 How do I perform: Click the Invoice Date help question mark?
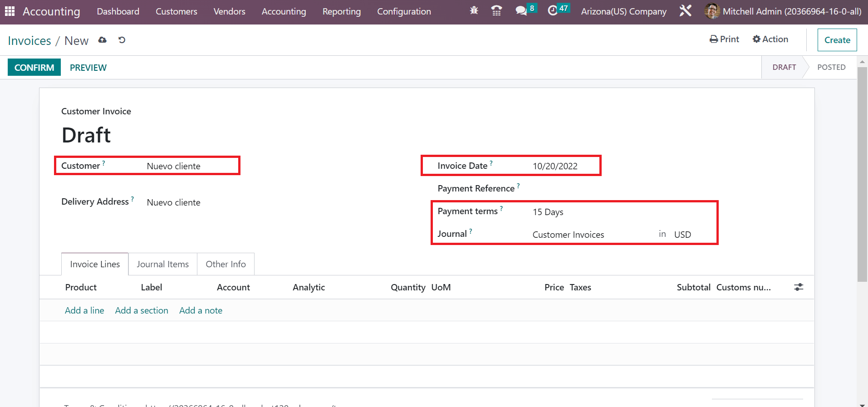click(491, 162)
